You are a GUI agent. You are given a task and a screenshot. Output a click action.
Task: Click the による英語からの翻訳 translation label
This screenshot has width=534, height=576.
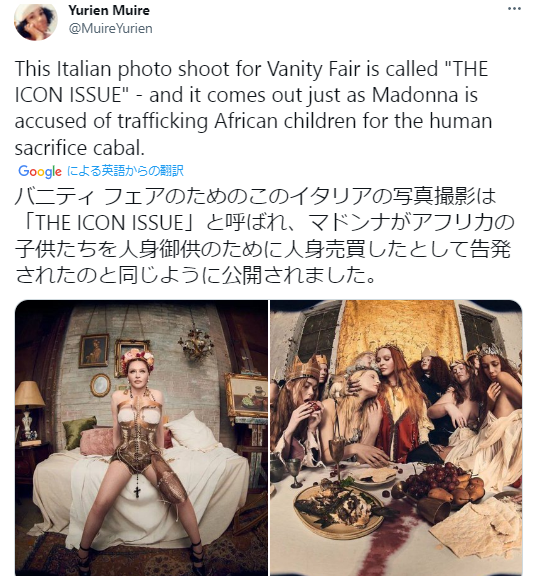click(x=125, y=171)
